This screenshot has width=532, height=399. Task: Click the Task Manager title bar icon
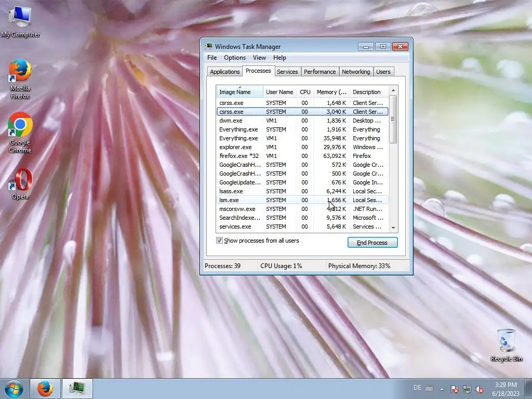[208, 46]
